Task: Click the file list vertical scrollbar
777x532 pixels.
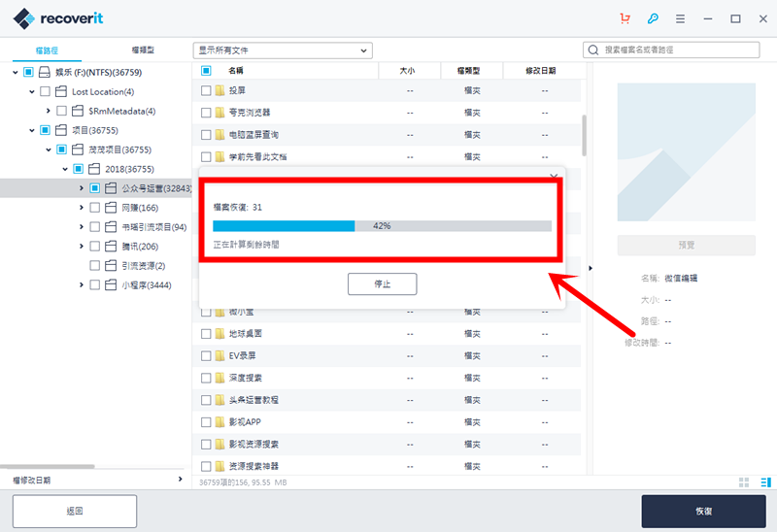Action: pos(585,135)
